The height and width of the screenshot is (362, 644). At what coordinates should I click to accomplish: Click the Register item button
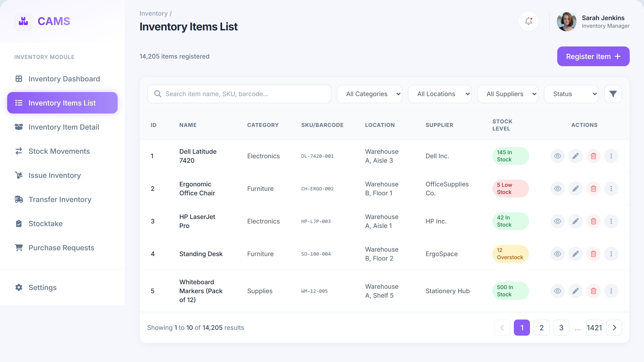pyautogui.click(x=593, y=57)
